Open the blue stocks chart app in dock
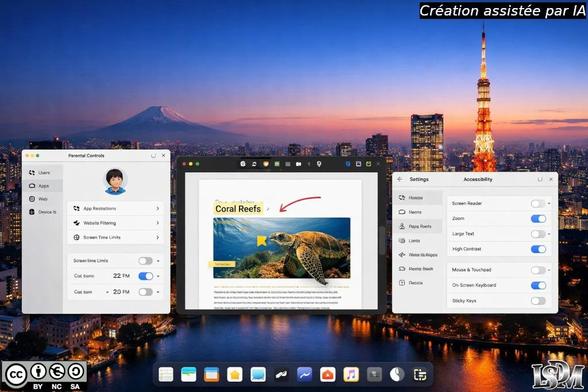The width and height of the screenshot is (588, 392). [304, 374]
